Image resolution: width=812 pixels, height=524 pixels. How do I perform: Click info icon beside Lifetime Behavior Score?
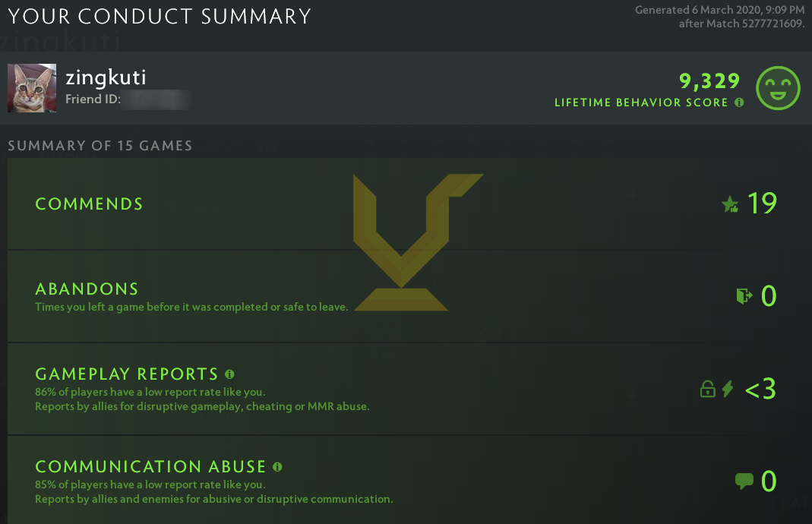tap(739, 103)
